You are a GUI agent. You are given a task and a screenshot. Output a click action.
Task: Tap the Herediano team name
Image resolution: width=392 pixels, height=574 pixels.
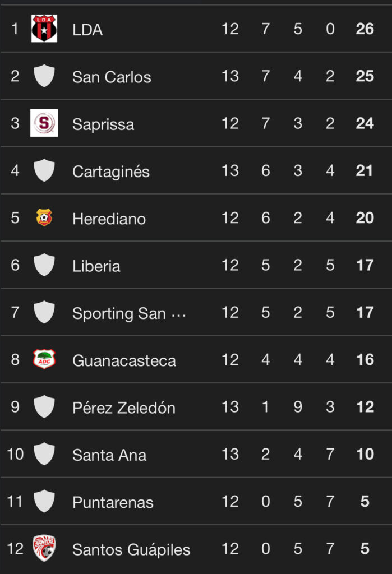tap(109, 219)
